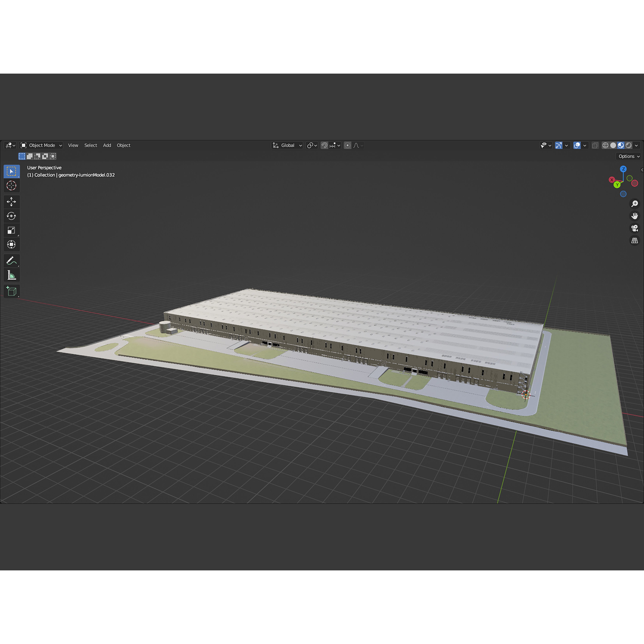
Task: Open the pivot point dropdown
Action: [312, 145]
